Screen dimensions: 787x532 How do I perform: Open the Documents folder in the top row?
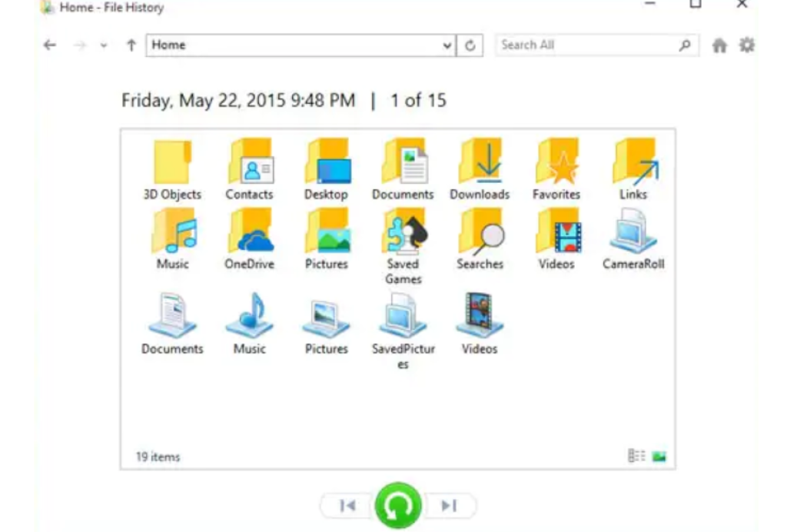pyautogui.click(x=403, y=170)
